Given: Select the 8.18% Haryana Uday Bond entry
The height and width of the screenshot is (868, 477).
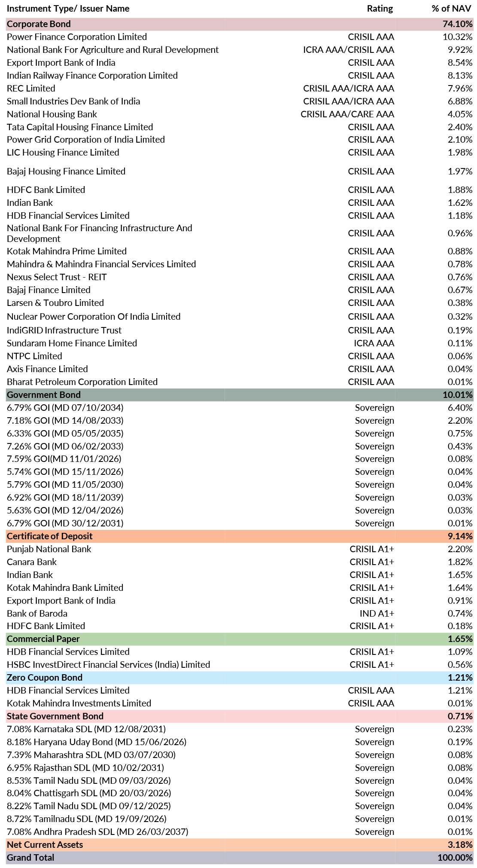Looking at the screenshot, I should coord(97,742).
